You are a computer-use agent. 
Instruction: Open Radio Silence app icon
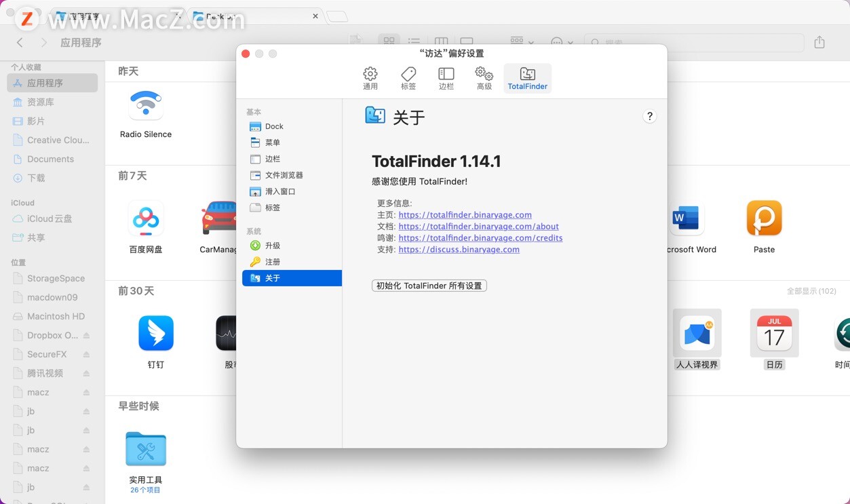(146, 105)
